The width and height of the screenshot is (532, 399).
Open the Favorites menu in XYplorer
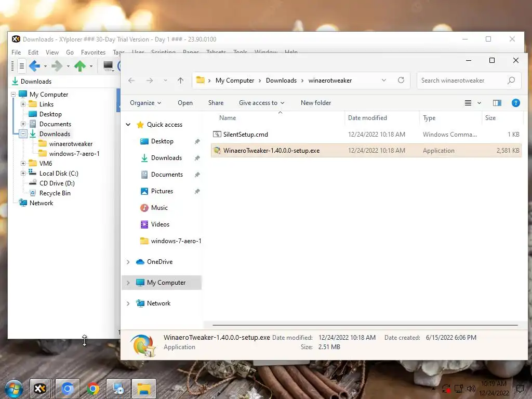pyautogui.click(x=93, y=52)
